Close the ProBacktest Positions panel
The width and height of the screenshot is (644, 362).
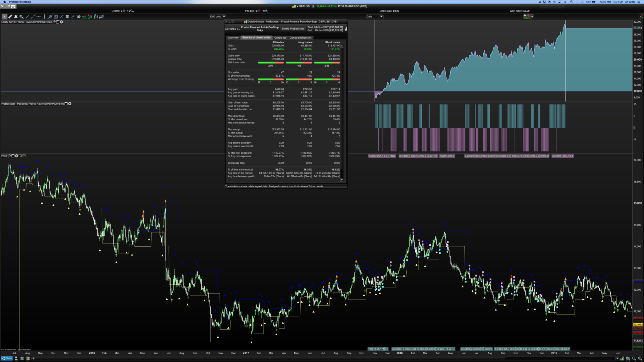point(70,104)
